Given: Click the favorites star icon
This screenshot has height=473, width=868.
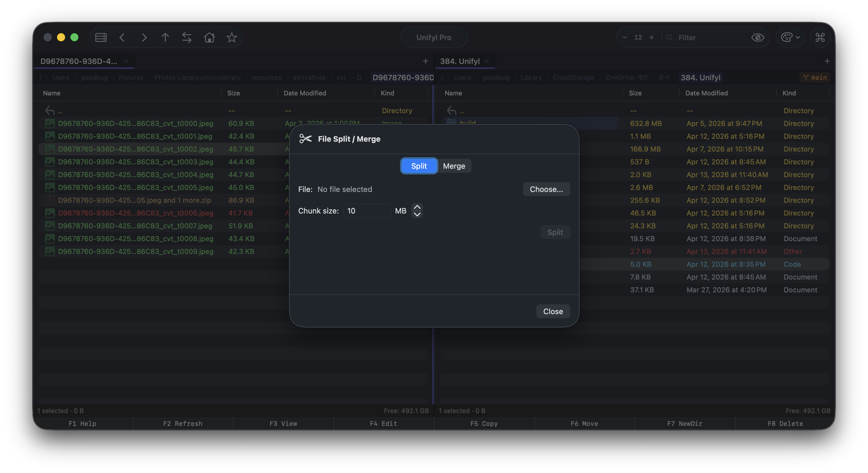Looking at the screenshot, I should coord(231,38).
